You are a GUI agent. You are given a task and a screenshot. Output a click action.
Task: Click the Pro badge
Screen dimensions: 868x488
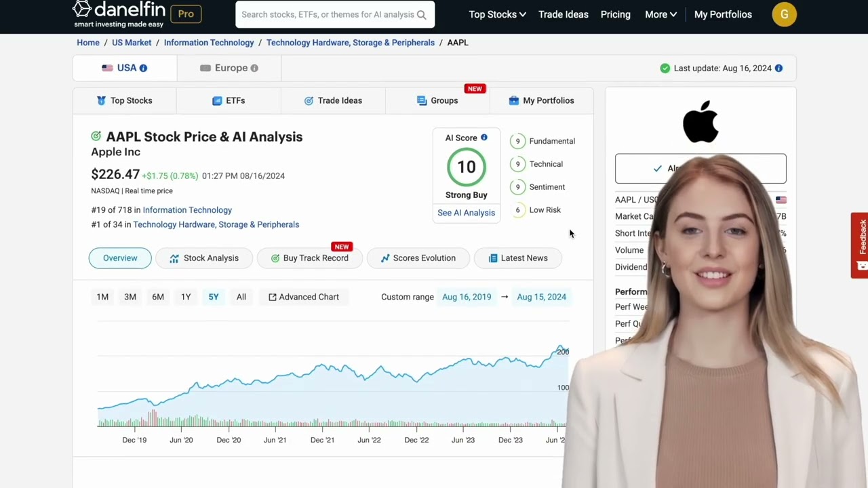(186, 14)
